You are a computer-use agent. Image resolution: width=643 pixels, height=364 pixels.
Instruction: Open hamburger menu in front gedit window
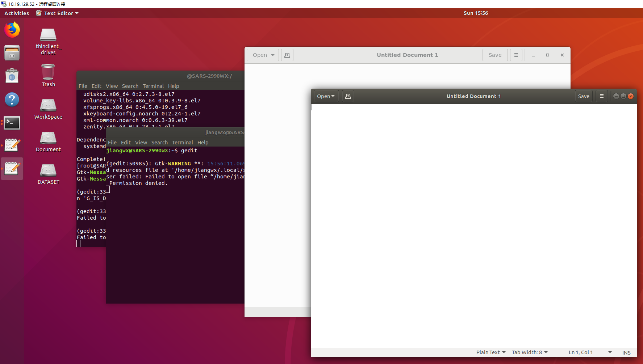pyautogui.click(x=602, y=96)
